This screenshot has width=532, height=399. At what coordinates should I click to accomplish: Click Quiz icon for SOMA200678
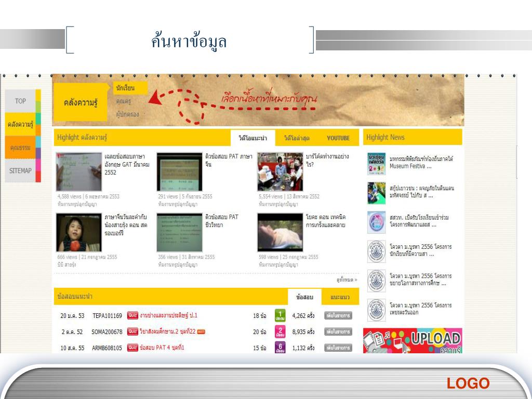tap(132, 331)
